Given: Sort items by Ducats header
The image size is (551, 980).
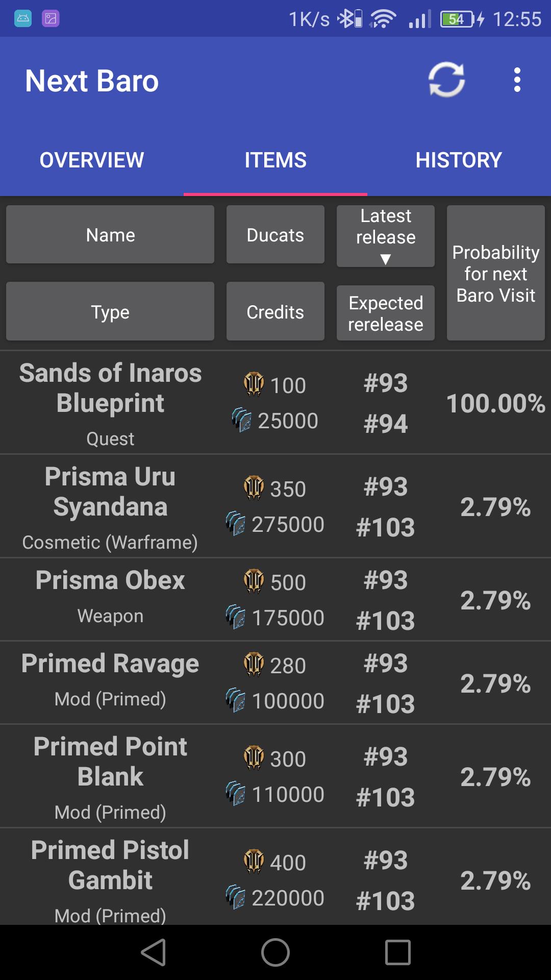Looking at the screenshot, I should (275, 235).
